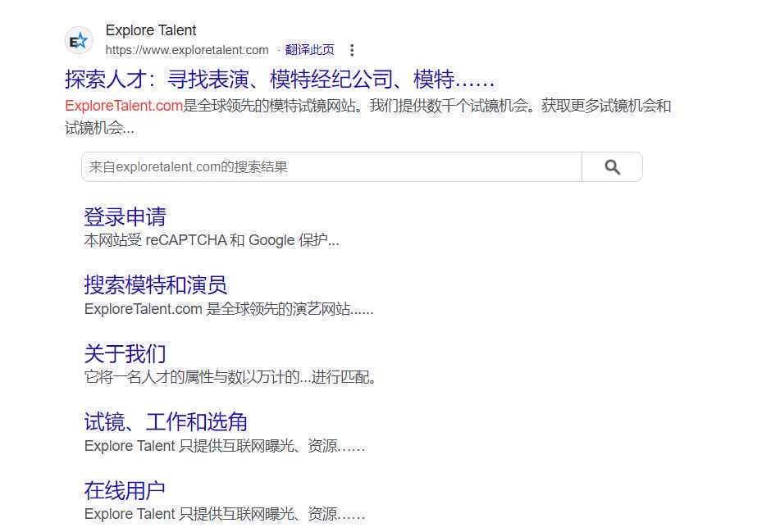Open the 在线用户 sitelink

coord(125,490)
